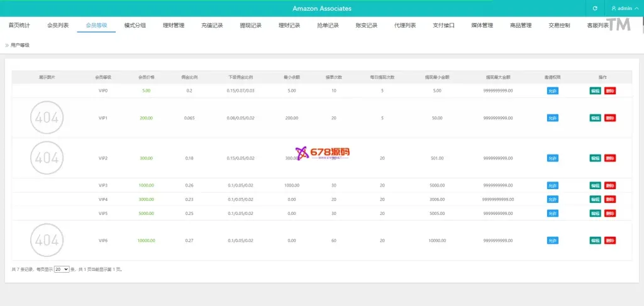Toggle the blue 允许 permission for VIP2
The height and width of the screenshot is (306, 644).
[552, 158]
